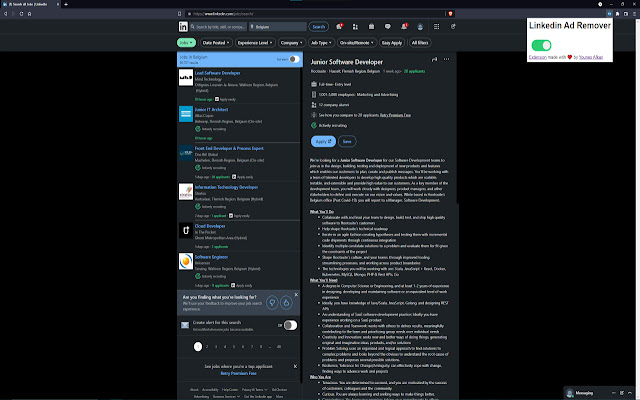Click the Apply button
The height and width of the screenshot is (400, 640).
322,141
